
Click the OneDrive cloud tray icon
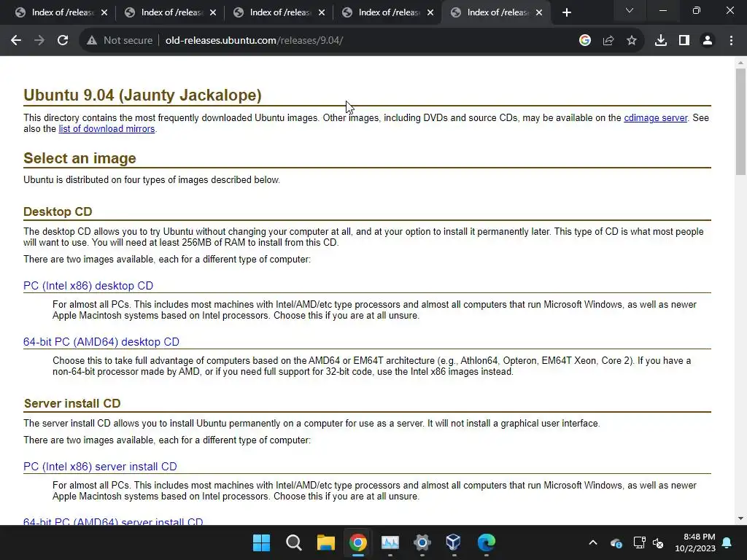coord(616,542)
